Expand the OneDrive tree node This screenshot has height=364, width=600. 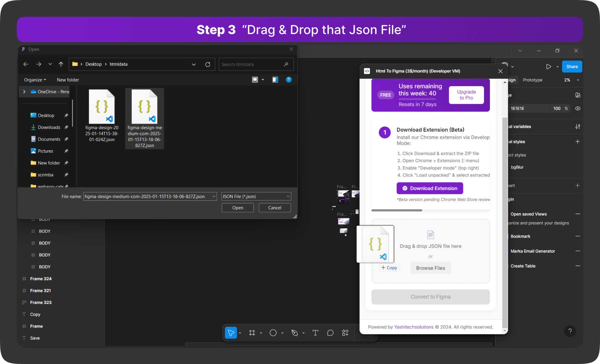click(24, 92)
